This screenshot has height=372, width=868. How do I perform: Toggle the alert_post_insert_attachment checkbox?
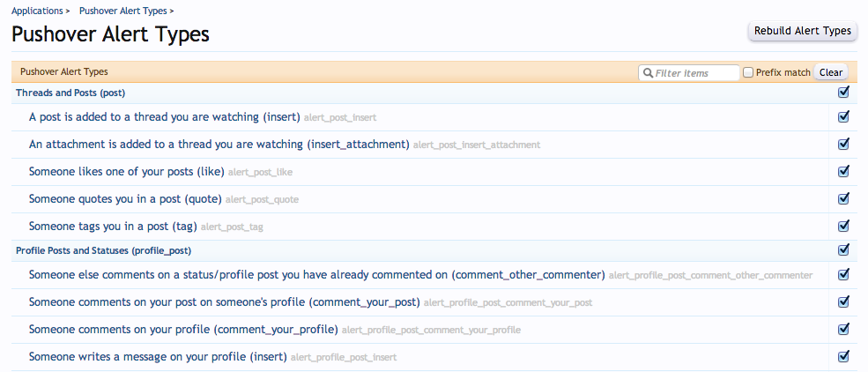tap(843, 144)
